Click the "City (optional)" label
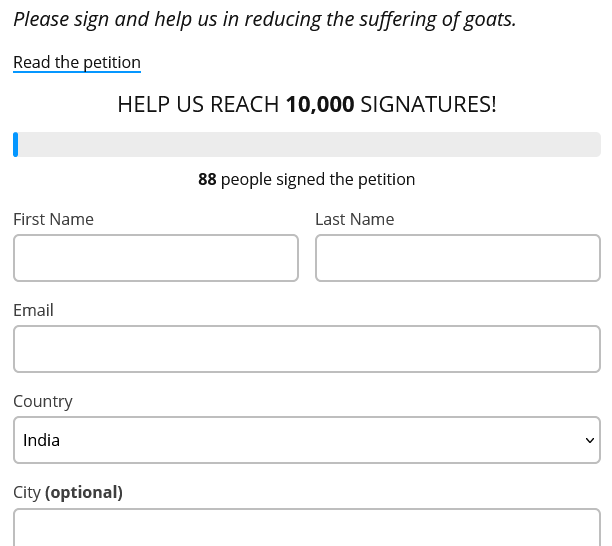 click(x=68, y=492)
